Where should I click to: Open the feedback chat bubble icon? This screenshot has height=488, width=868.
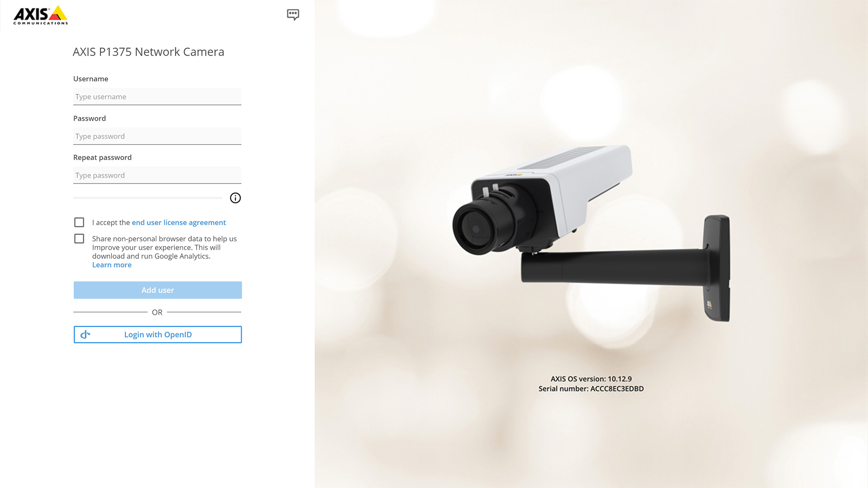293,14
